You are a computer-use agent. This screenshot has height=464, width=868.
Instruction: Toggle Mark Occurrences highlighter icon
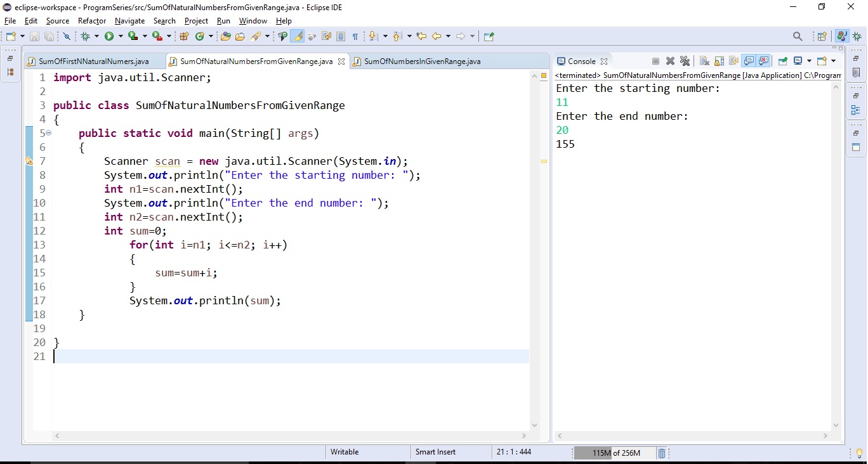coord(298,36)
